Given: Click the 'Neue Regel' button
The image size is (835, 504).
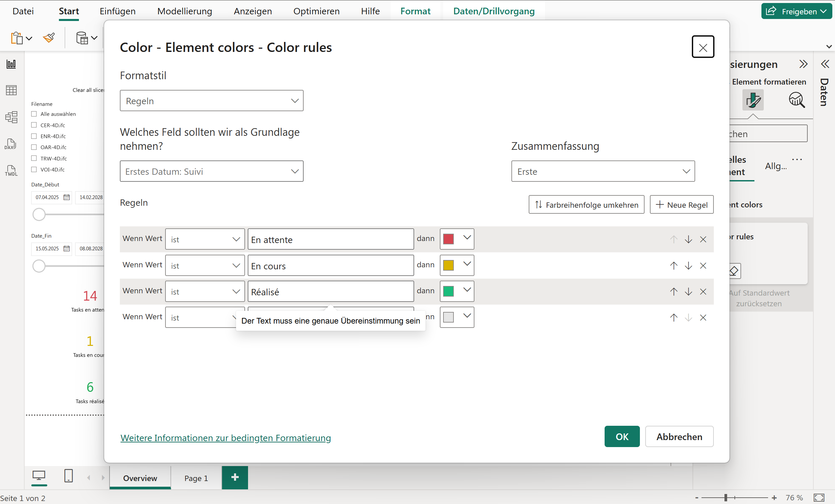Looking at the screenshot, I should point(682,205).
